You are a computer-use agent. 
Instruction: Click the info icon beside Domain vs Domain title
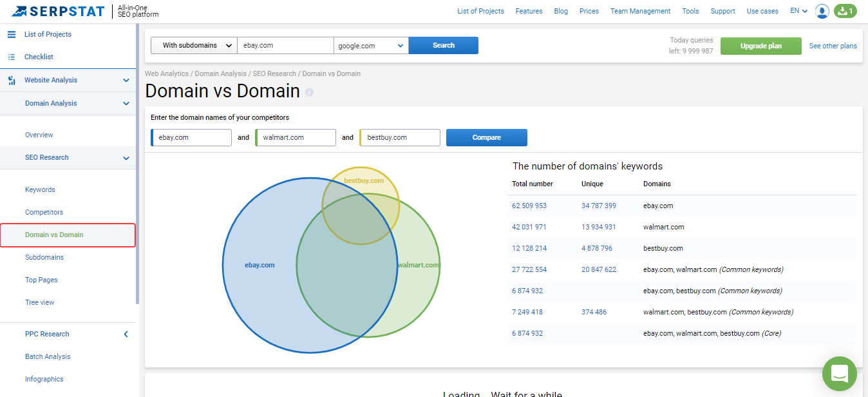click(309, 92)
